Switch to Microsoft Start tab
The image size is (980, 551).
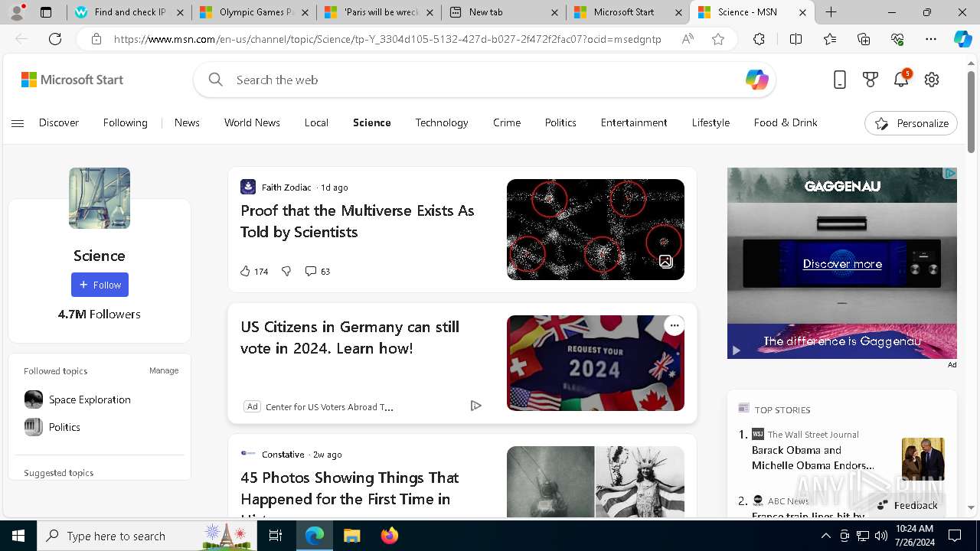click(628, 12)
